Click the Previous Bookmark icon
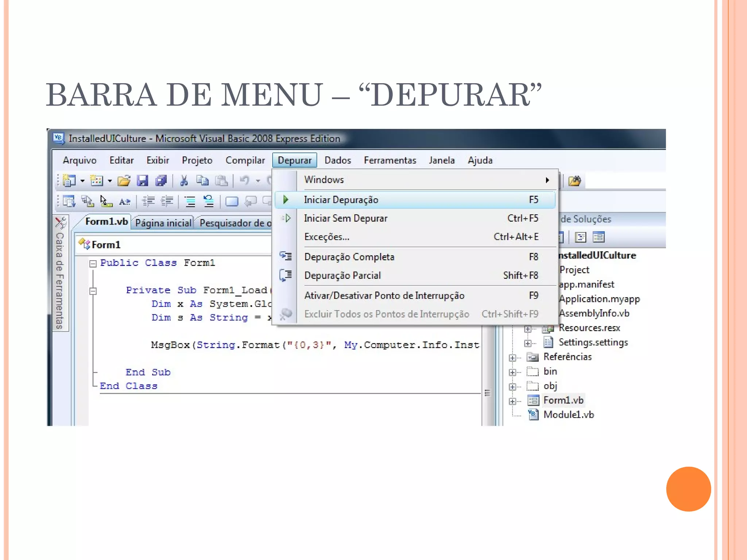The image size is (747, 560). 251,201
